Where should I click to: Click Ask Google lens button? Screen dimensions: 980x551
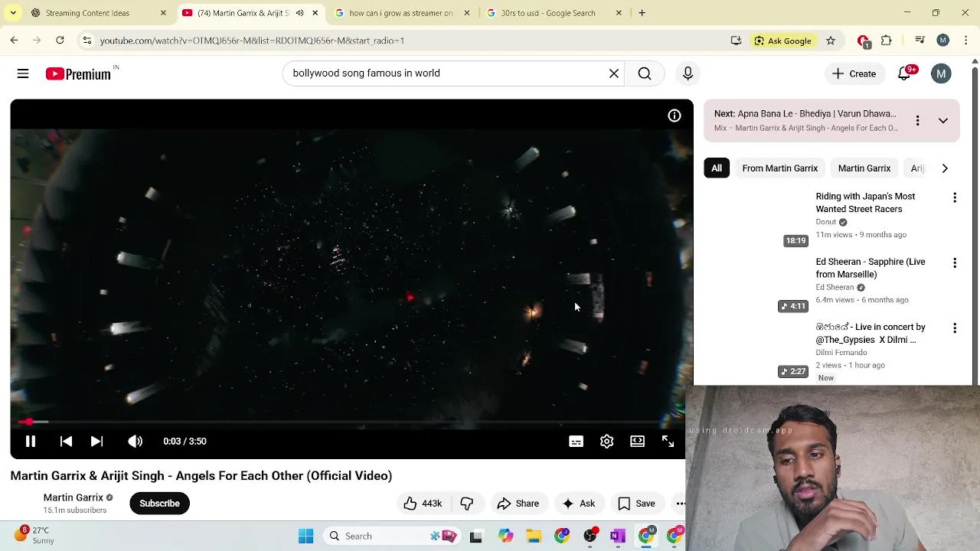coord(782,41)
